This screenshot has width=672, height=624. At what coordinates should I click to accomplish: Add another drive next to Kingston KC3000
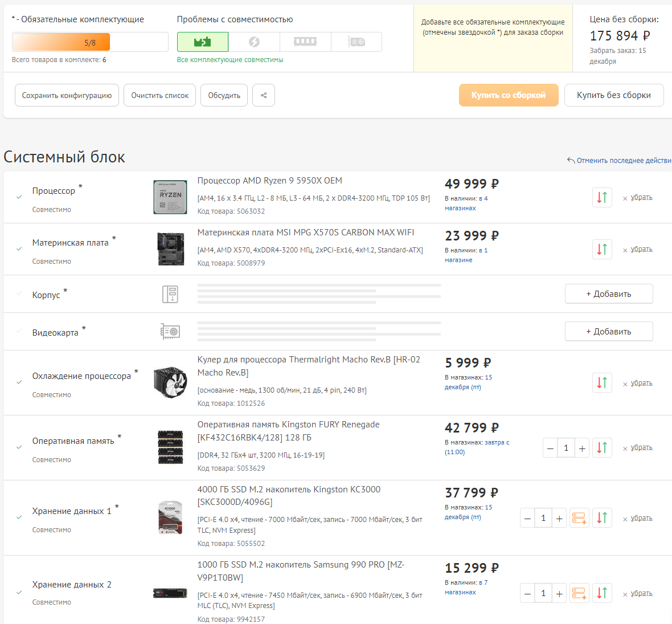[579, 518]
